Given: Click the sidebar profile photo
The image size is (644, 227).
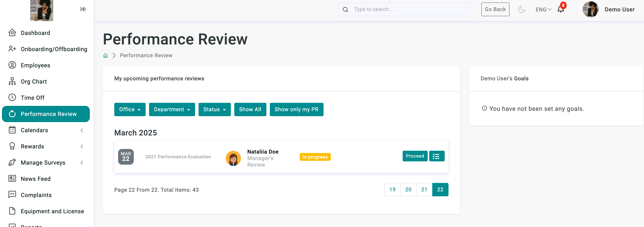Looking at the screenshot, I should (41, 10).
